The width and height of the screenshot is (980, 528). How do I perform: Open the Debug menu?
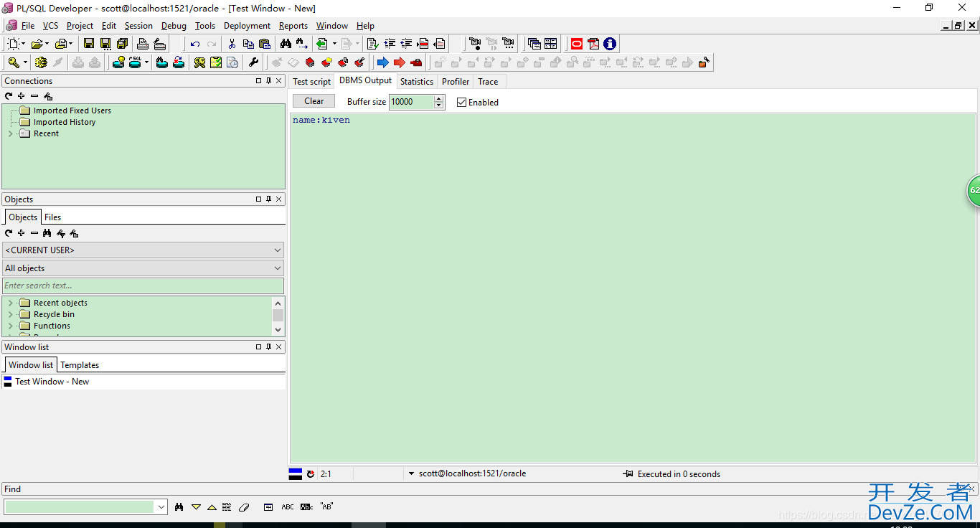174,26
